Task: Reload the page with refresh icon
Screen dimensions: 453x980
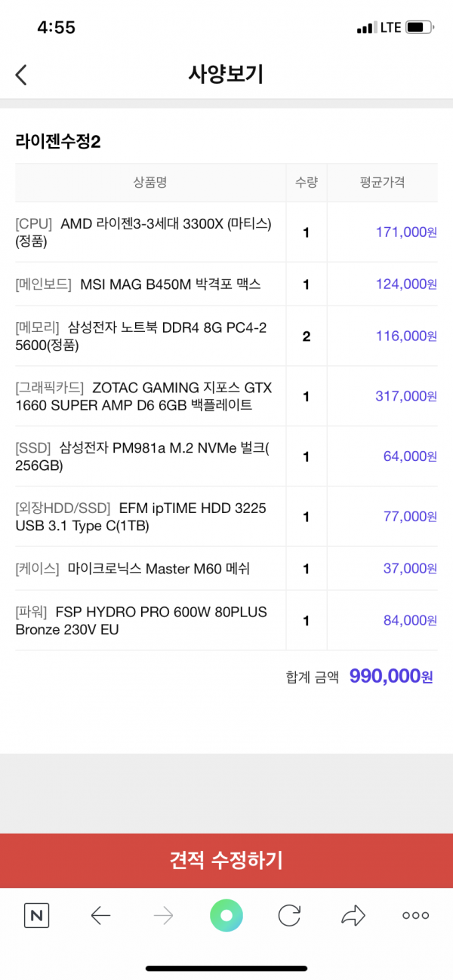Action: [289, 916]
